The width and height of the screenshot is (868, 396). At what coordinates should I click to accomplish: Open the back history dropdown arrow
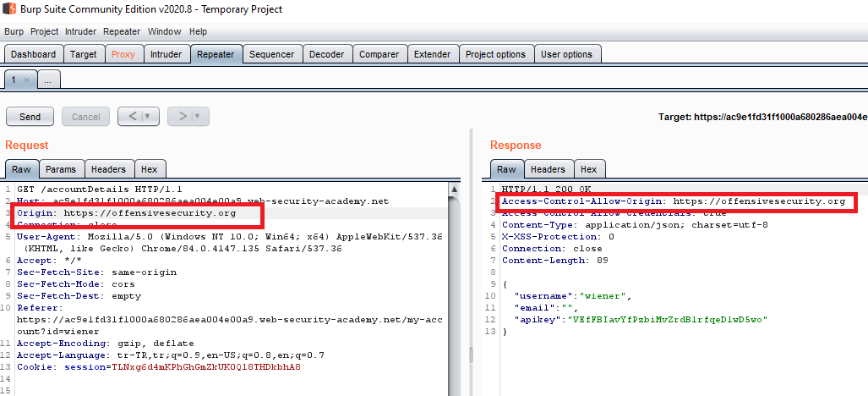coord(150,116)
